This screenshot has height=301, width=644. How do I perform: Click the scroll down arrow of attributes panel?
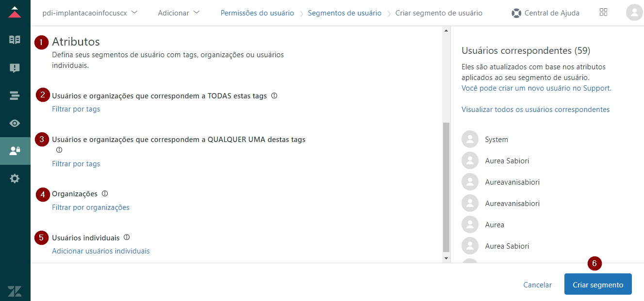tap(446, 258)
